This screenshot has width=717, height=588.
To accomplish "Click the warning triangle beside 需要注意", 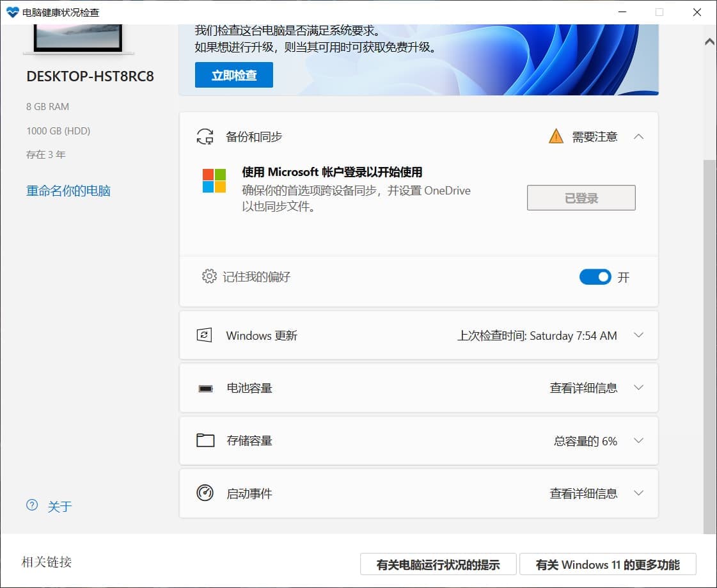I will tap(555, 136).
